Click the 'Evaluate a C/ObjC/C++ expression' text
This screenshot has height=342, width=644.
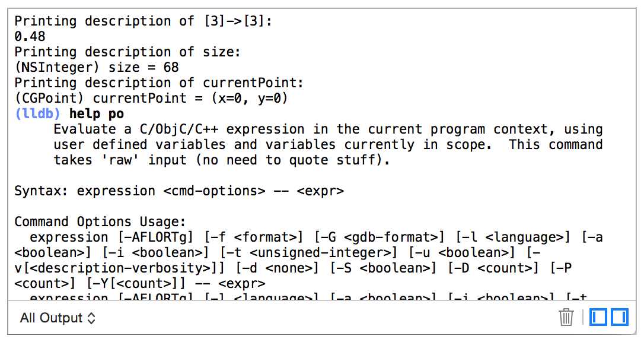179,129
